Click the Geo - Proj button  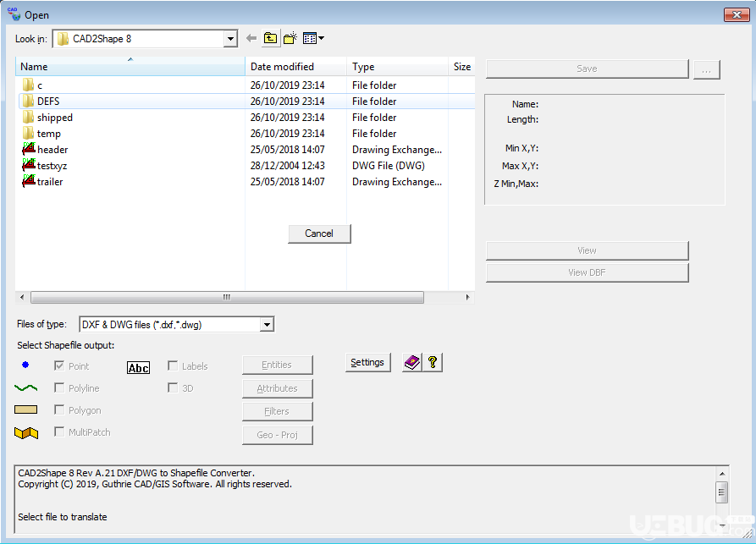point(277,435)
